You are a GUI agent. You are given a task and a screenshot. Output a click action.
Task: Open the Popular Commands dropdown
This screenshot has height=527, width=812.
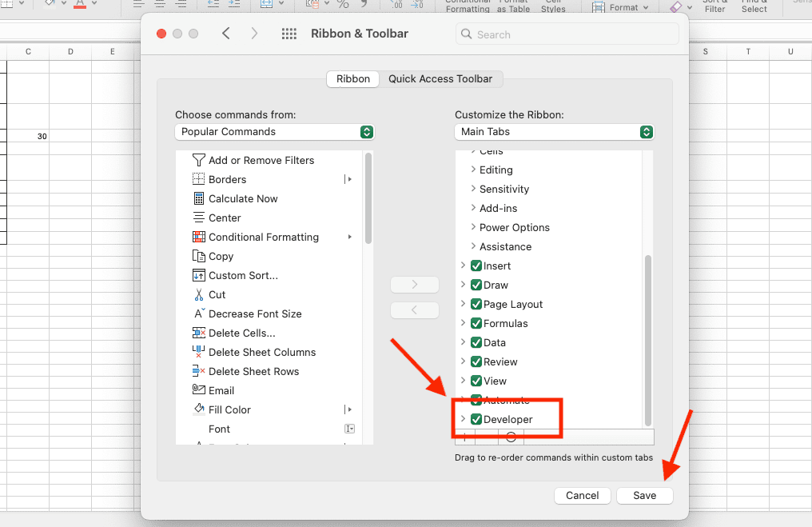point(274,132)
